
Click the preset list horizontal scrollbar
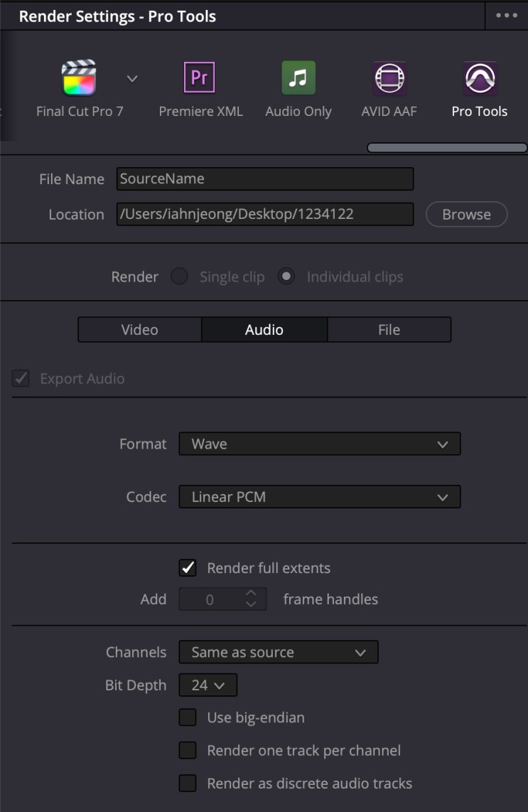pos(446,148)
